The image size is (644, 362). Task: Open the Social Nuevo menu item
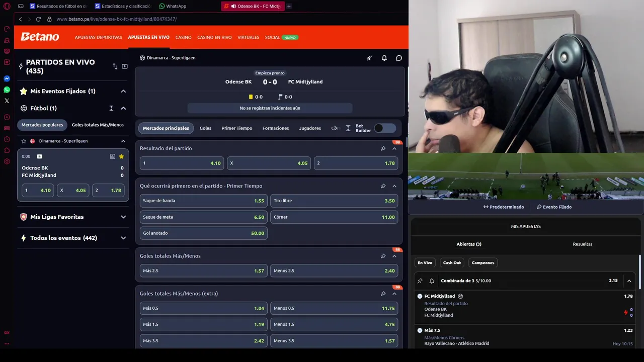click(x=281, y=37)
